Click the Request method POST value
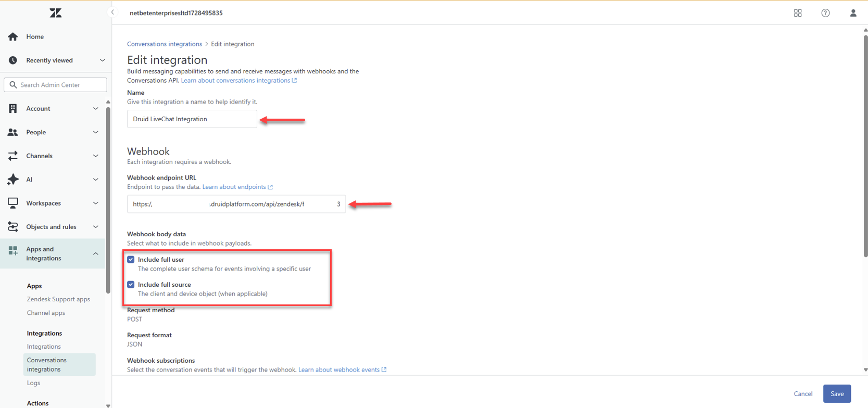Image resolution: width=868 pixels, height=408 pixels. click(x=134, y=320)
